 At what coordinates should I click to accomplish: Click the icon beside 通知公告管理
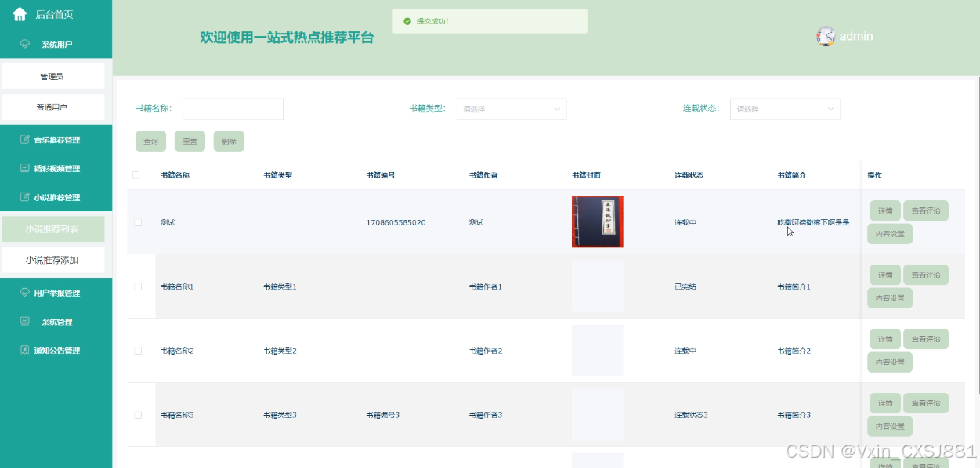tap(25, 350)
